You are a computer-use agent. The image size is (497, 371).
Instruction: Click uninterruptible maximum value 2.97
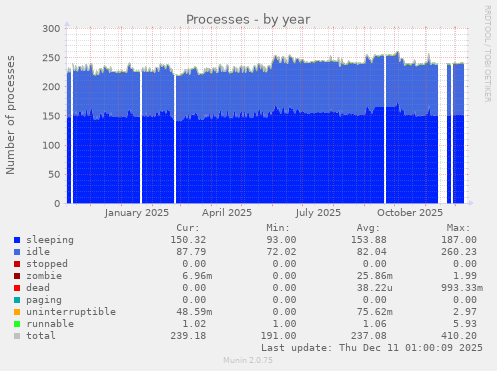tap(465, 312)
